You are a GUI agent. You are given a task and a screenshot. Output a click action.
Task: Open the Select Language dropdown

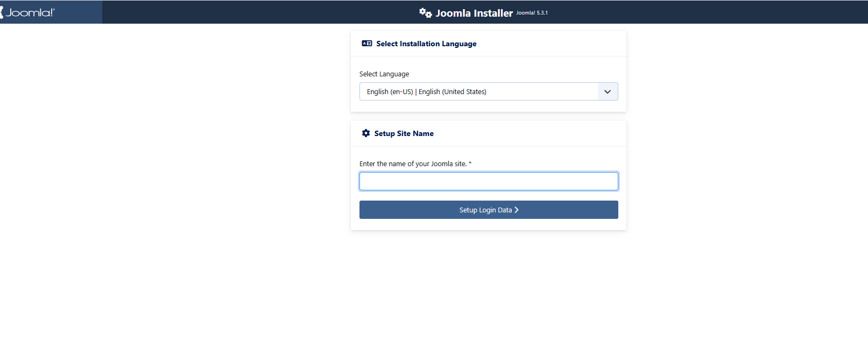point(489,91)
